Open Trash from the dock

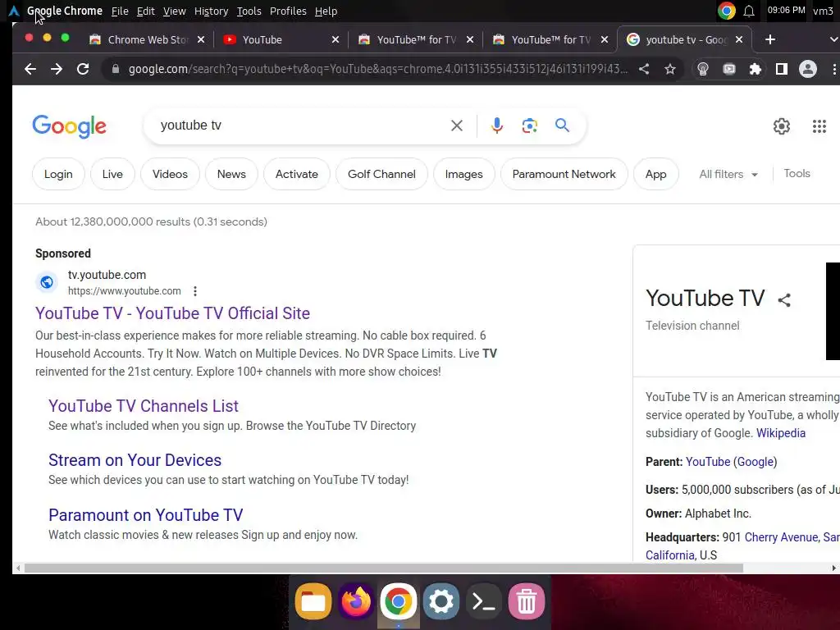click(527, 601)
